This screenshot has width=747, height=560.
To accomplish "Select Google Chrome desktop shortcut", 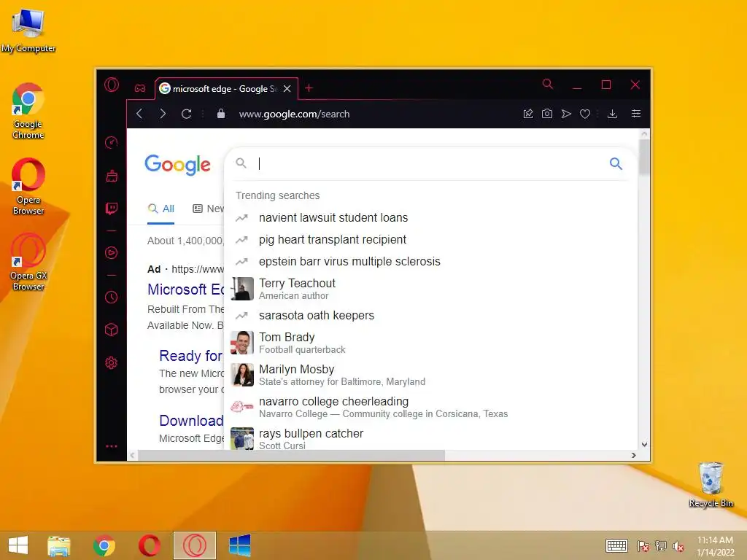I will click(28, 111).
